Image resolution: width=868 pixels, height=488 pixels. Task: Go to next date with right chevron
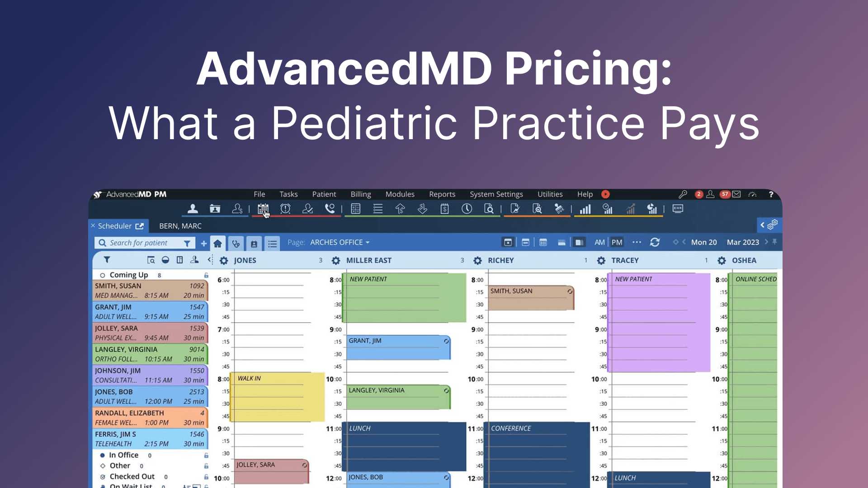(766, 242)
